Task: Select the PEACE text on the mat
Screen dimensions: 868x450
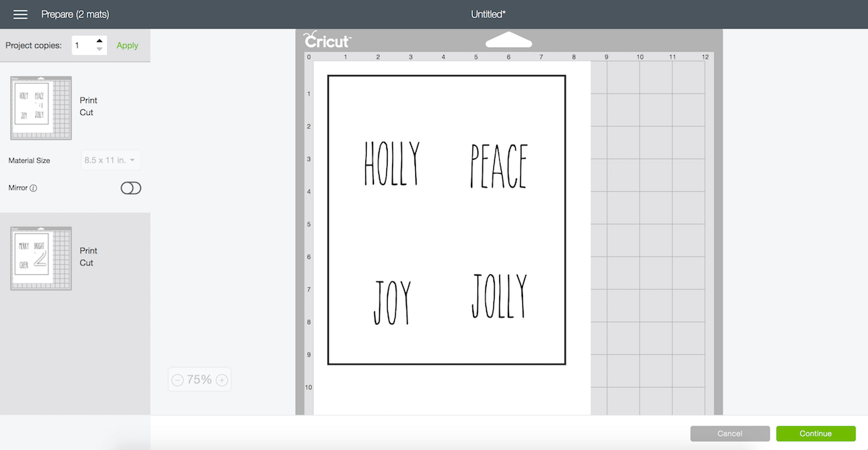Action: coord(499,166)
